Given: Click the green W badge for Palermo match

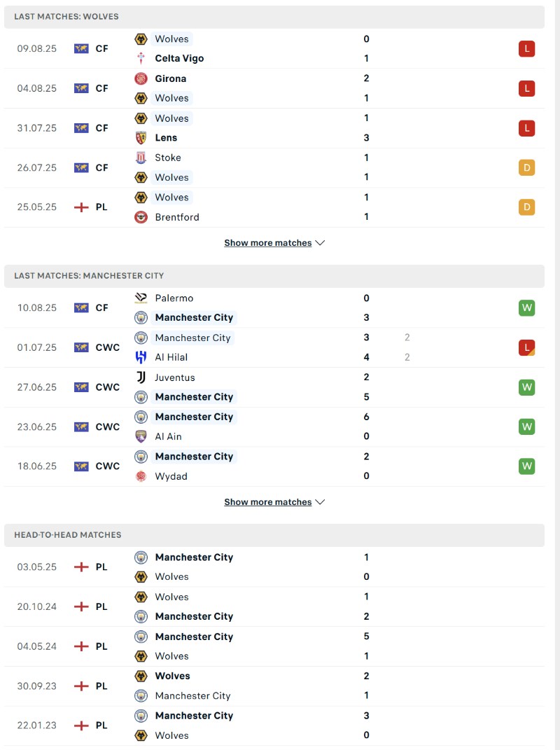Looking at the screenshot, I should 526,308.
